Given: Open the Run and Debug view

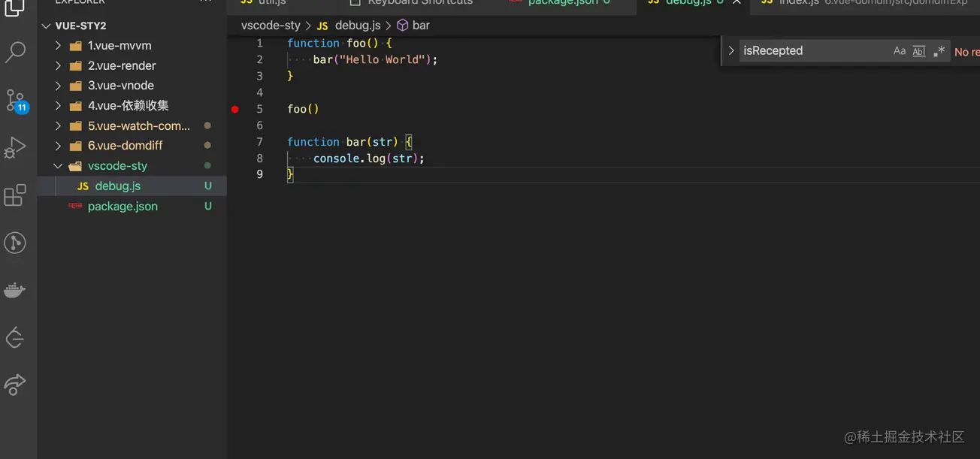Looking at the screenshot, I should (16, 147).
